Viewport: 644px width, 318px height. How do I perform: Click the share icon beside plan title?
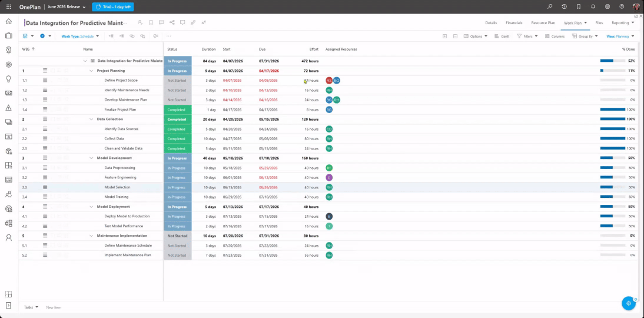tap(172, 22)
